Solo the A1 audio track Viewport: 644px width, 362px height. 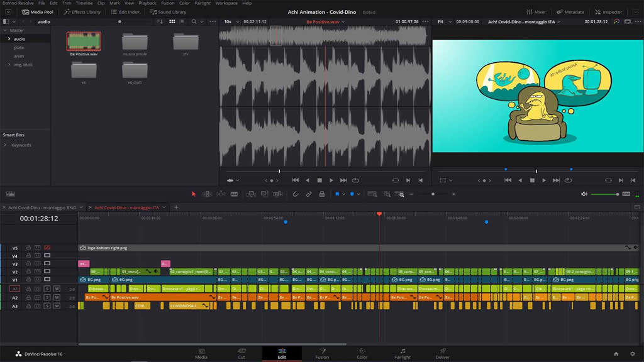(47, 288)
